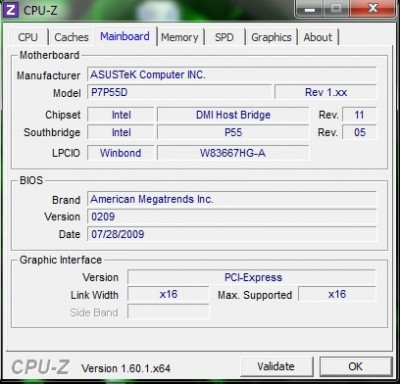Click the Rev 1.xx model revision field

pos(326,92)
